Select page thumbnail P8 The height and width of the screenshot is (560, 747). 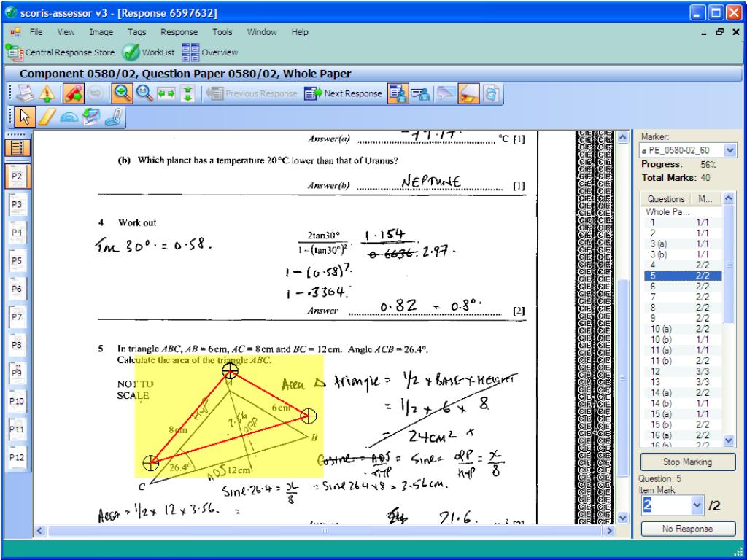click(x=18, y=345)
